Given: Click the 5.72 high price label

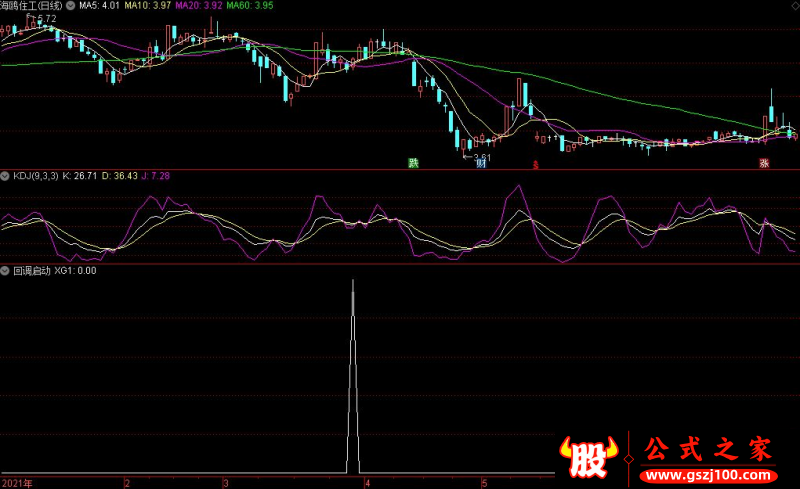Looking at the screenshot, I should pyautogui.click(x=46, y=19).
